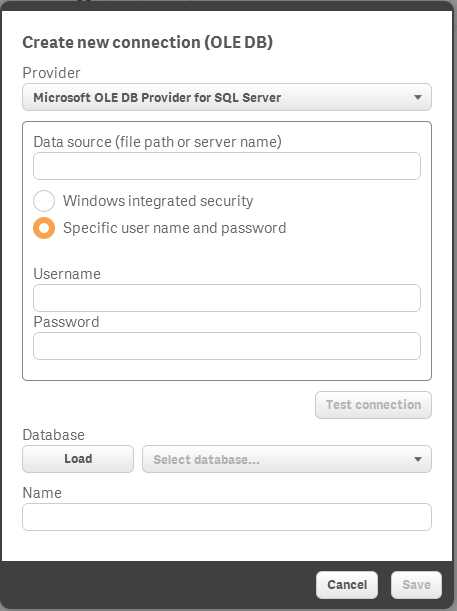Select the Specific user name and password radio button

pyautogui.click(x=44, y=228)
